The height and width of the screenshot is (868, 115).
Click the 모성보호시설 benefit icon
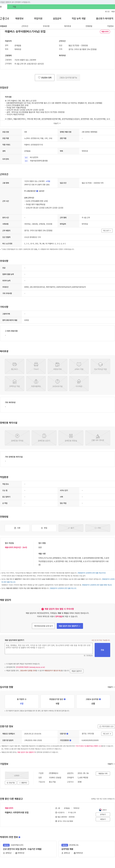click(57, 383)
